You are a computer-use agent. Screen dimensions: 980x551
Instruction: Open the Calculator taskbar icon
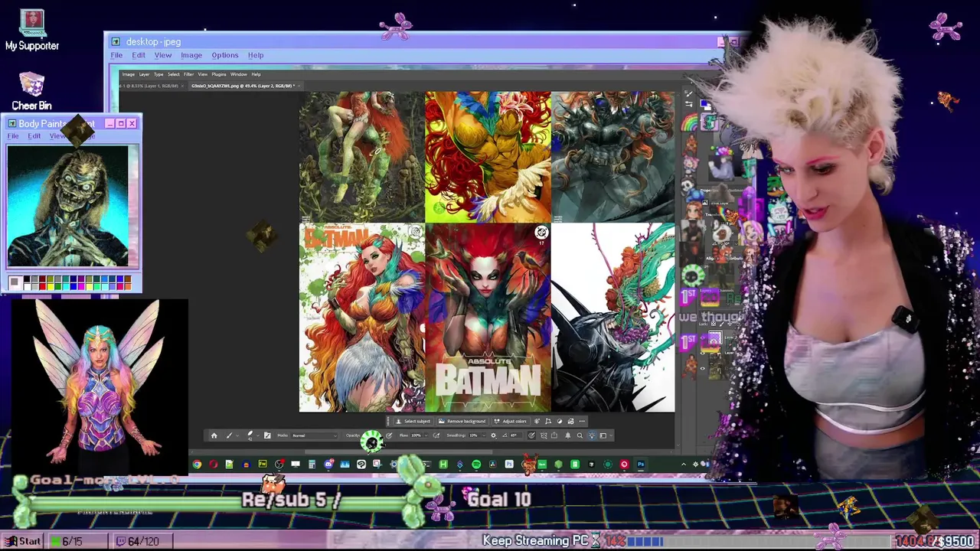pyautogui.click(x=312, y=464)
